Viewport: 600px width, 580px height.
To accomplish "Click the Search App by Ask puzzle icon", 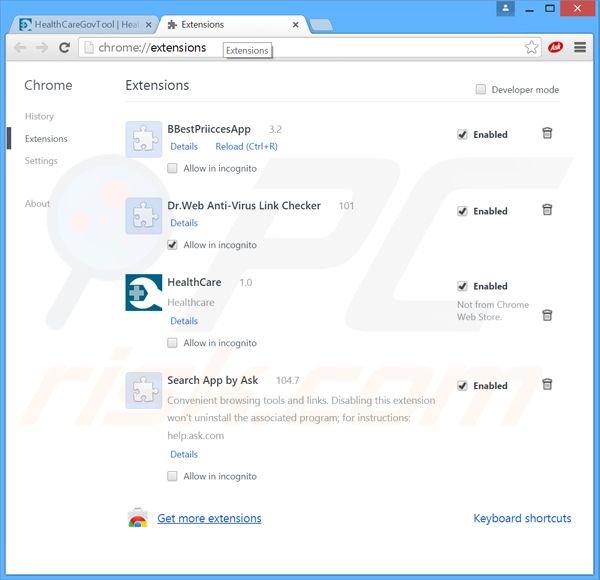I will pyautogui.click(x=144, y=390).
